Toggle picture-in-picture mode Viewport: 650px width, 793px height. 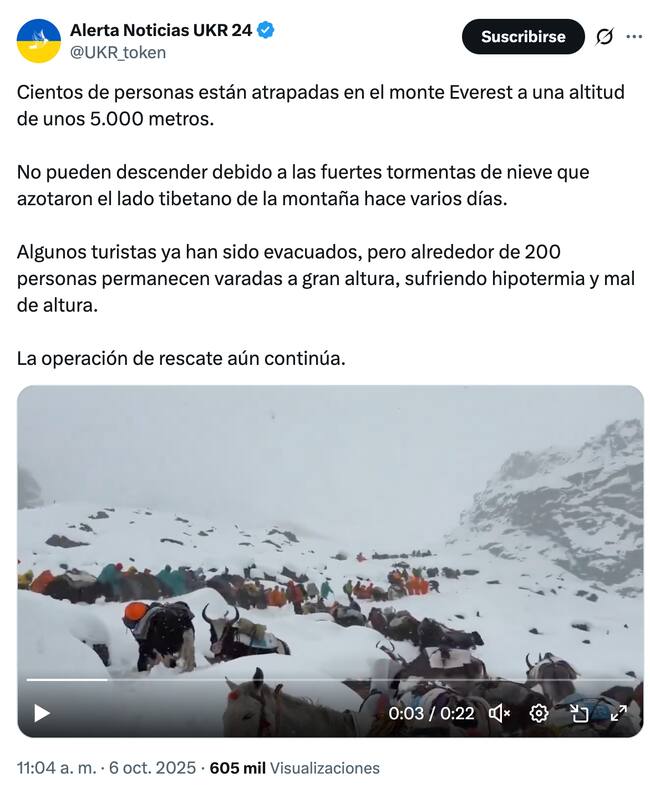(x=579, y=713)
